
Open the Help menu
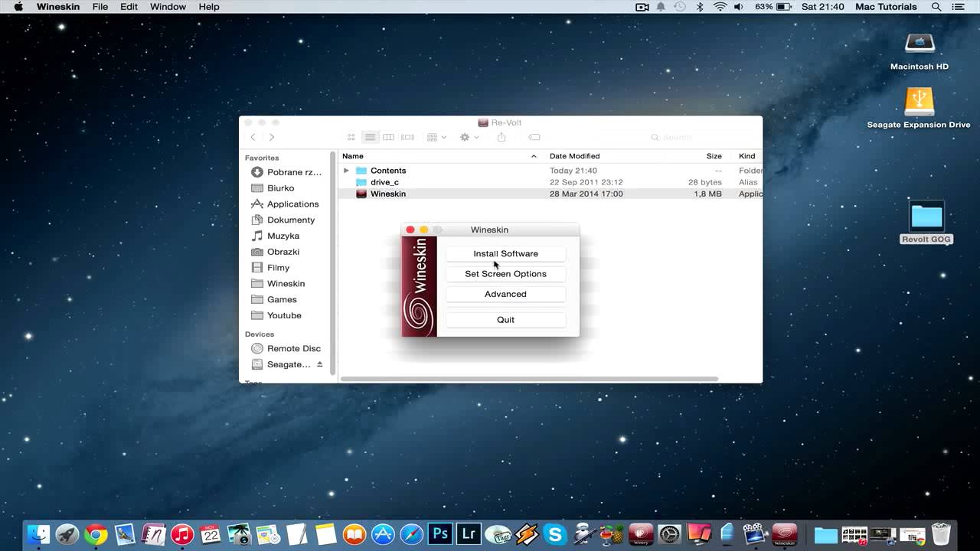tap(209, 7)
